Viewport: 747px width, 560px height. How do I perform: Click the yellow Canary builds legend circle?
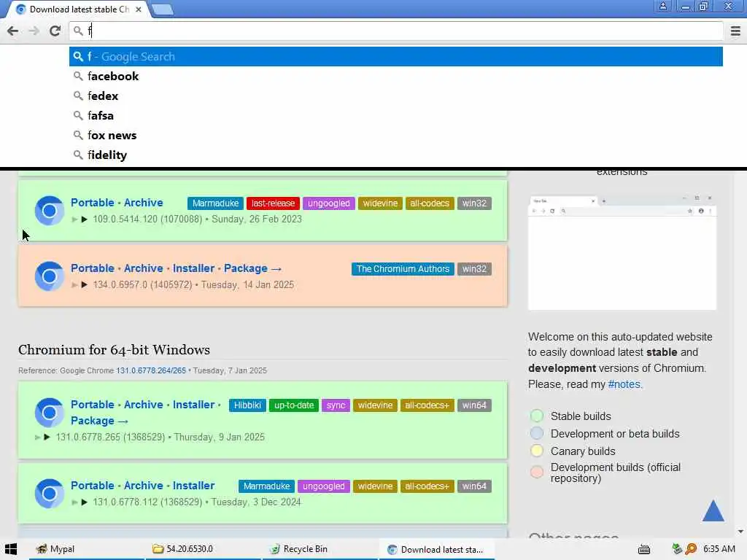[x=537, y=451]
